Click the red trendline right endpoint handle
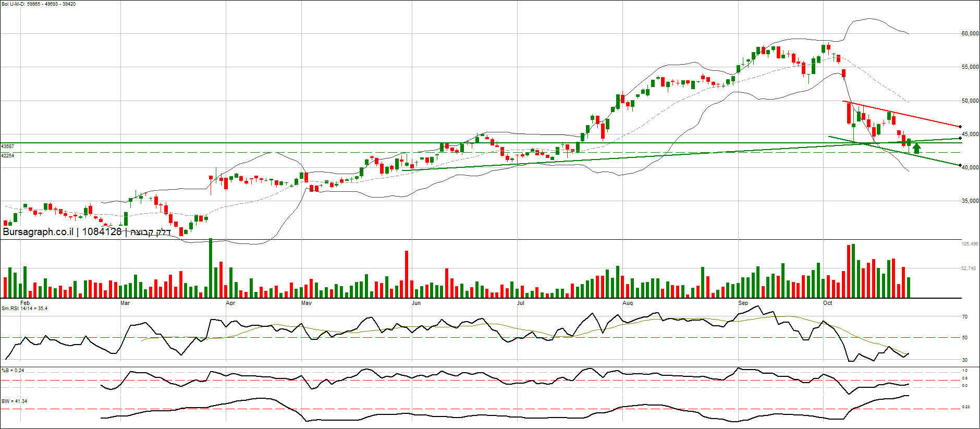Screen dimensions: 980x429 point(960,127)
